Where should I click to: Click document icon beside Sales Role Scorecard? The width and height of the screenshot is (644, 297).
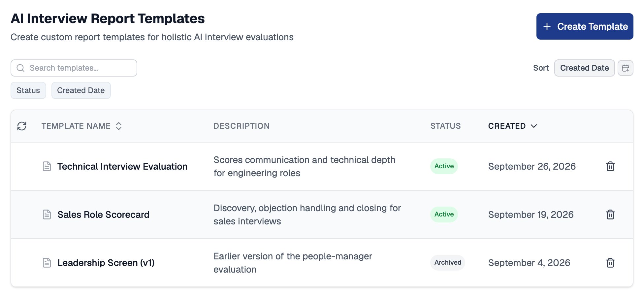pos(47,214)
